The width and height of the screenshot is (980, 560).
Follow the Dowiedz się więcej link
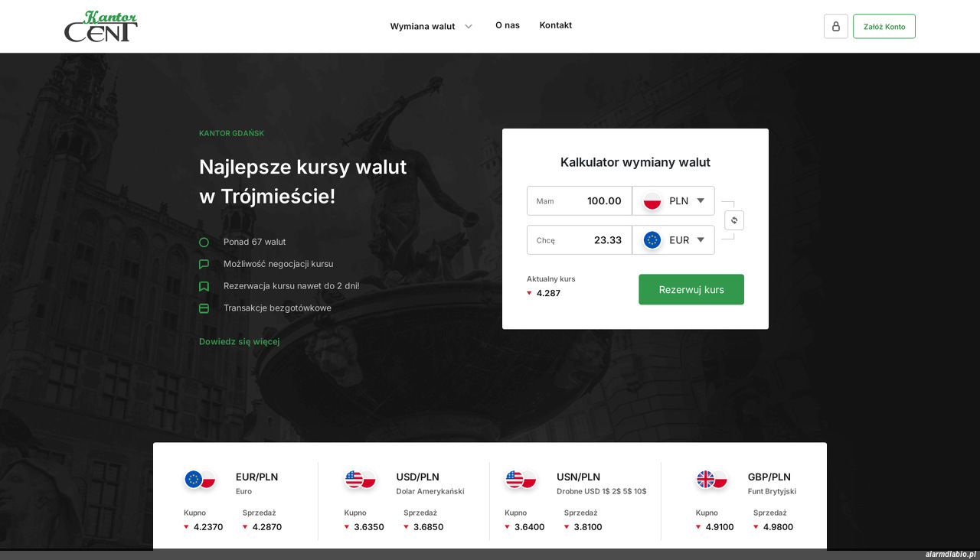tap(240, 342)
